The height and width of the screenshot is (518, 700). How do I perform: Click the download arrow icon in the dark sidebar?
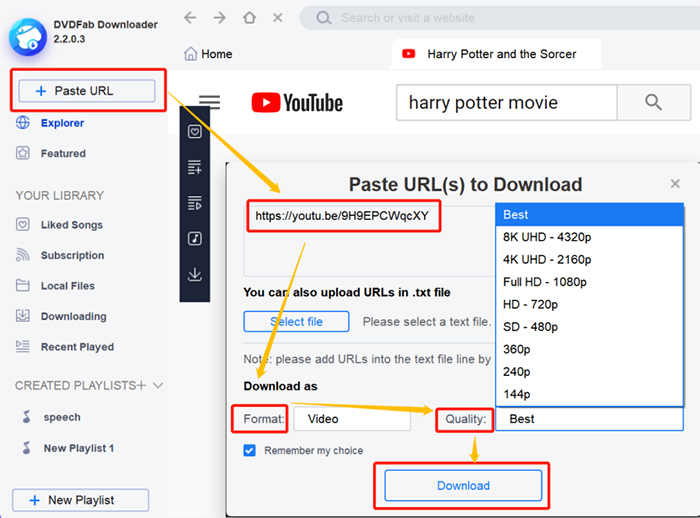[x=195, y=275]
